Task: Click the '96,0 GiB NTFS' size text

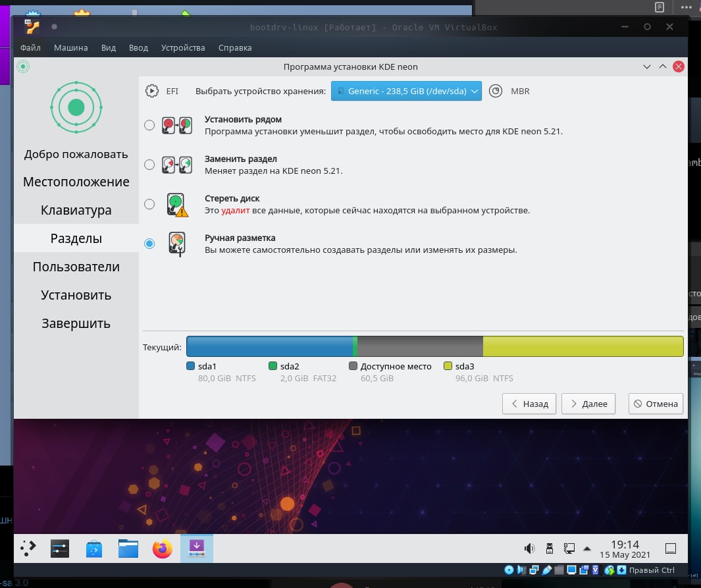Action: pyautogui.click(x=484, y=379)
